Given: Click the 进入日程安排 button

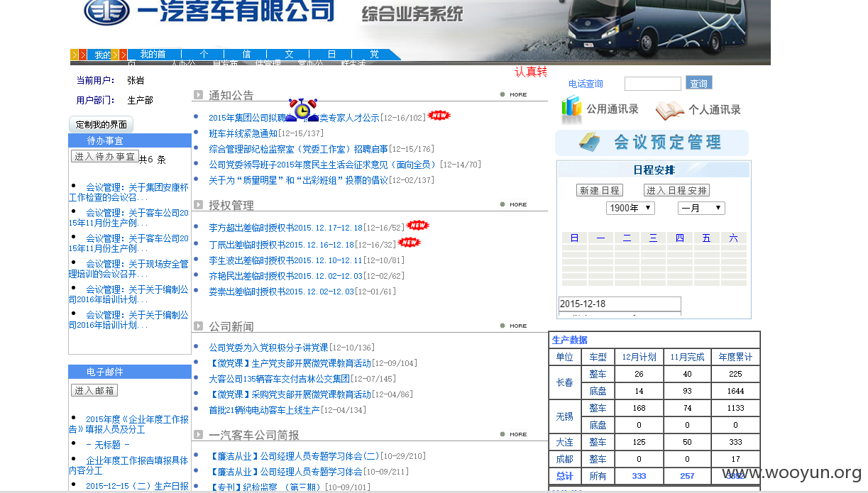Looking at the screenshot, I should pos(676,190).
